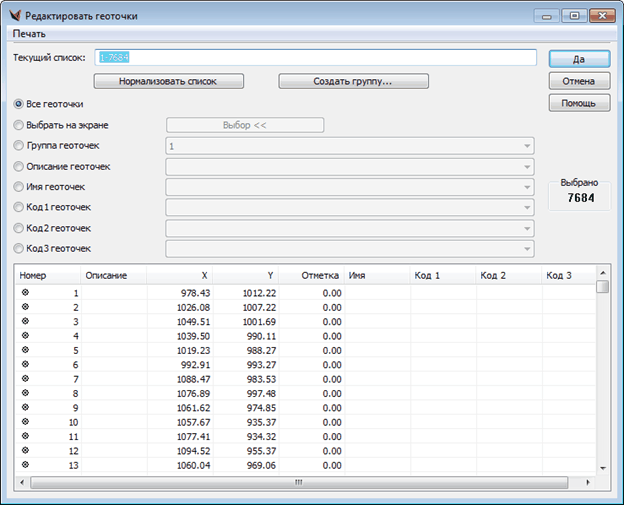Open help via 'Помощь' button

579,103
